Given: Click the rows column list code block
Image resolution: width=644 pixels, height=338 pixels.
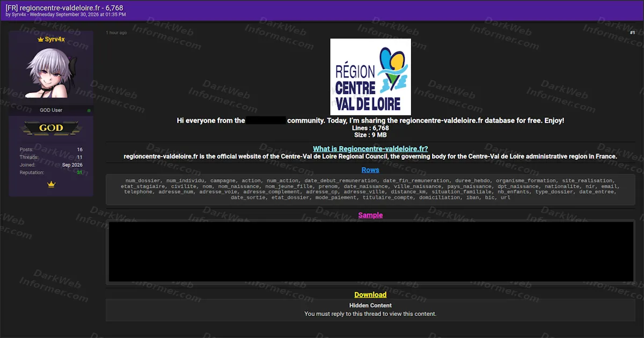Looking at the screenshot, I should click(370, 189).
